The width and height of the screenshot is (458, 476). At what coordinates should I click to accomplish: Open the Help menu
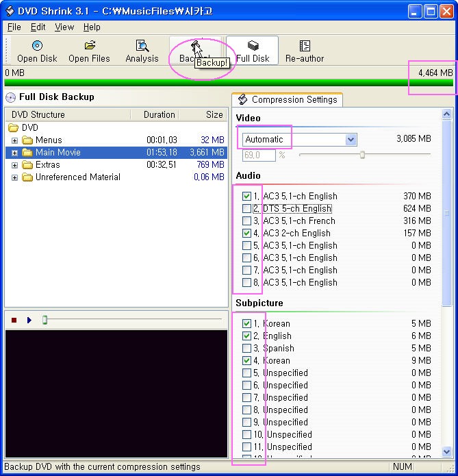(x=92, y=27)
